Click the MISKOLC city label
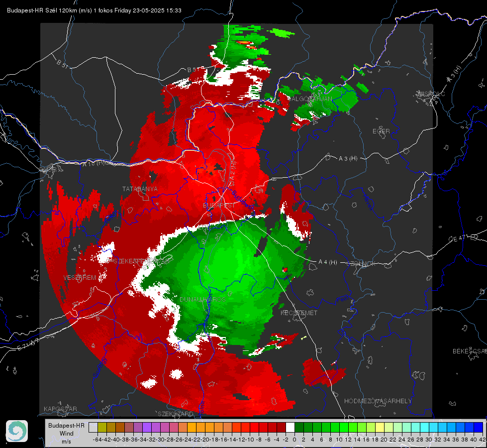This screenshot has height=448, width=487. (432, 94)
